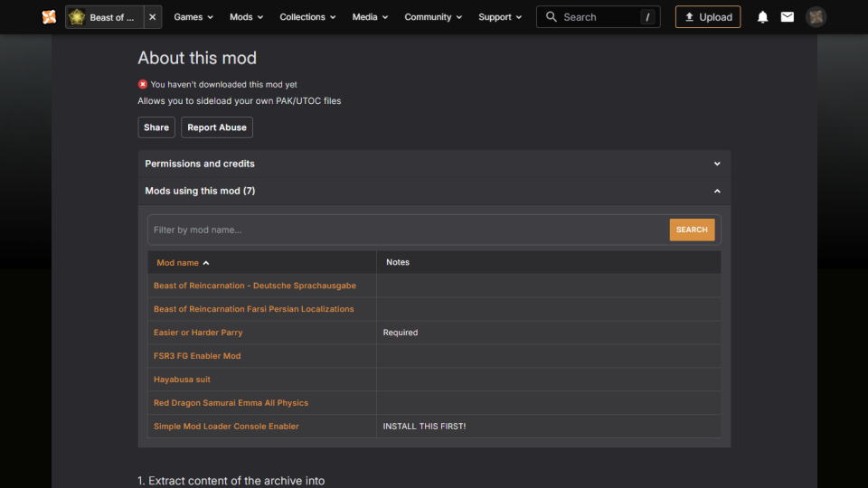Open the Collections menu
This screenshot has height=488, width=868.
(x=307, y=17)
